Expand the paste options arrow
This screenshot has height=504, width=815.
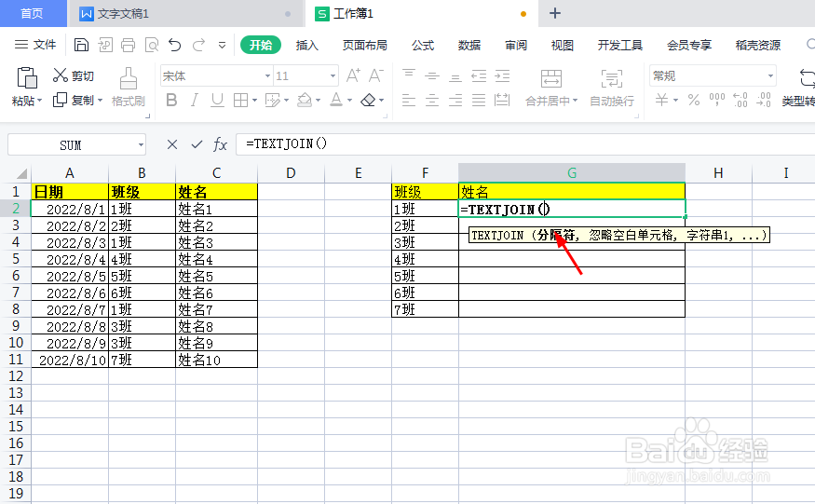[x=39, y=101]
